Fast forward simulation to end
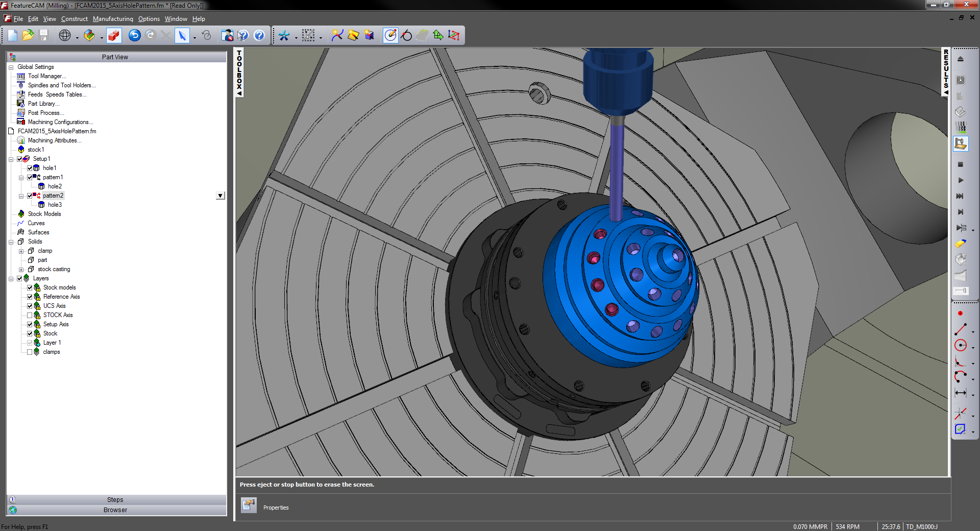980x531 pixels. [960, 196]
